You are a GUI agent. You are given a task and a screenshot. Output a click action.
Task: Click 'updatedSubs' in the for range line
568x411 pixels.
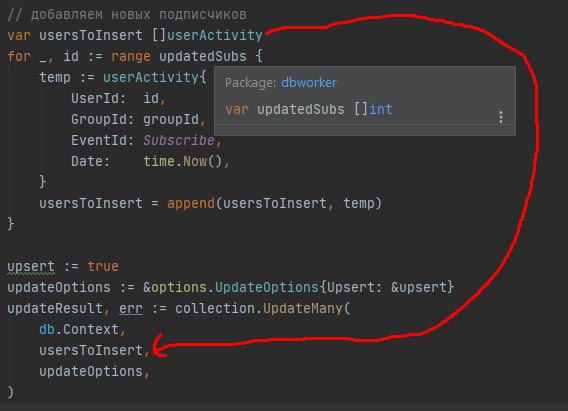pyautogui.click(x=203, y=56)
